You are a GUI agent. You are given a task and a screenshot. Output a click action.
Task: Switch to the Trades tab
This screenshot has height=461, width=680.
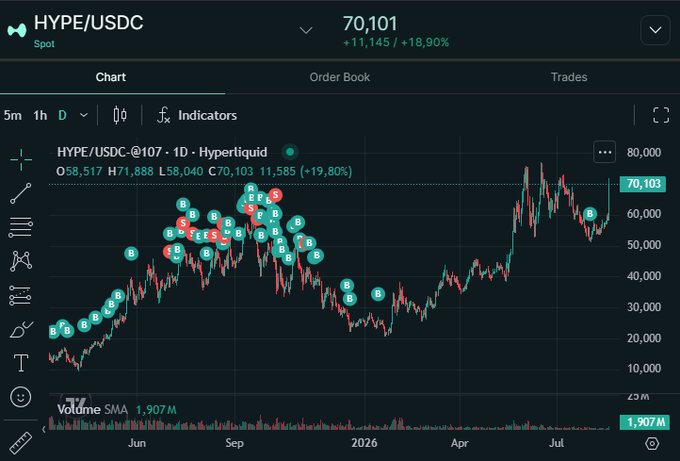569,77
